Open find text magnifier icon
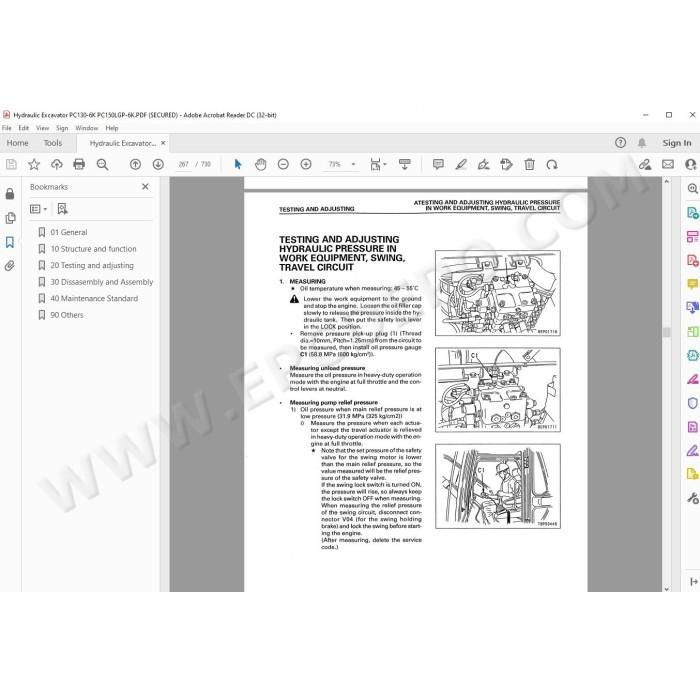 click(103, 165)
